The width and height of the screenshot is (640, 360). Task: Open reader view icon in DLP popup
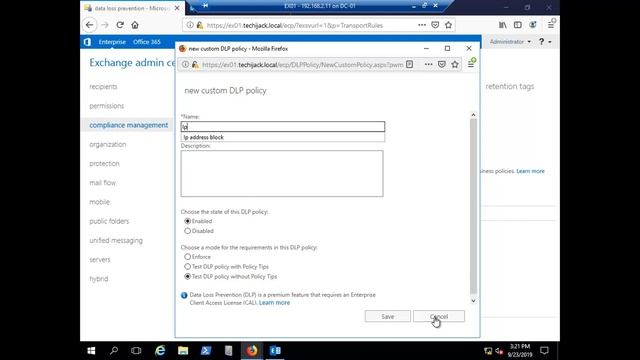[x=409, y=64]
